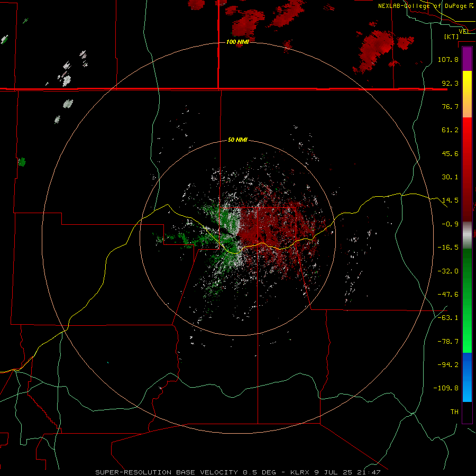Click the 30.1 legend value
The width and height of the screenshot is (476, 476).
click(450, 177)
